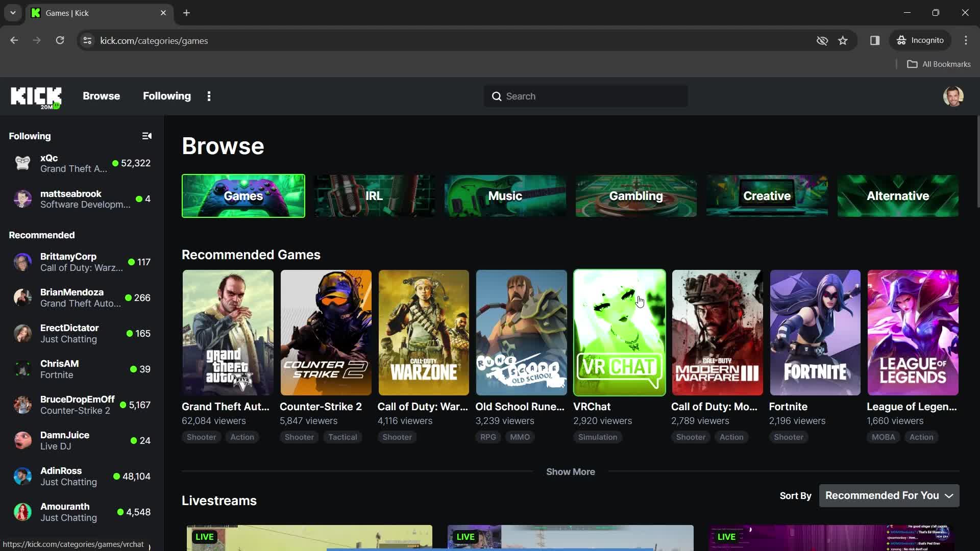Select the Gambling category tab
Viewport: 980px width, 551px height.
click(x=635, y=195)
